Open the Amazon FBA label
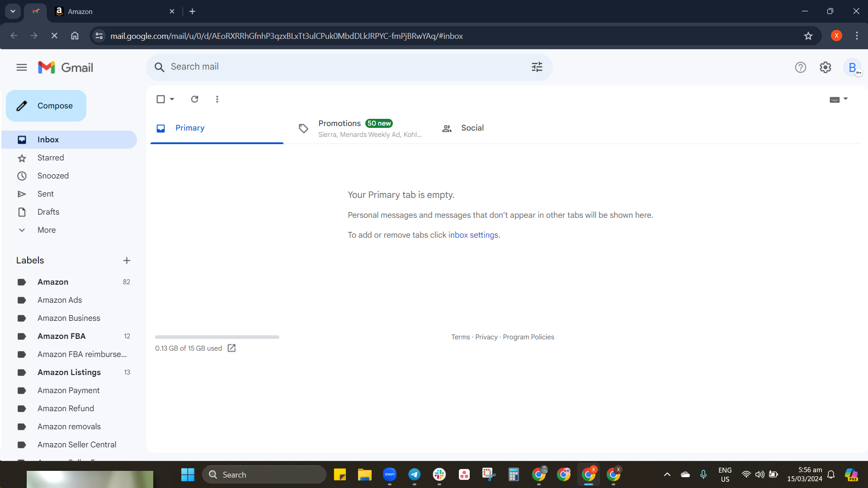Viewport: 868px width, 488px height. pyautogui.click(x=69, y=336)
